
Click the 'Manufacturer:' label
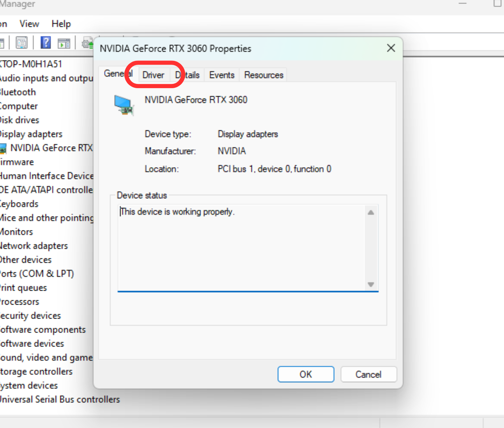[x=170, y=151]
